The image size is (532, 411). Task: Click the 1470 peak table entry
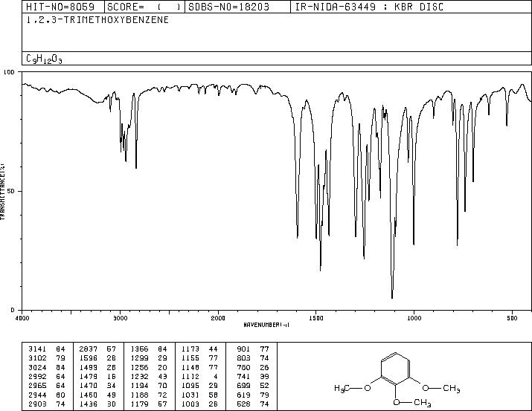(97, 386)
